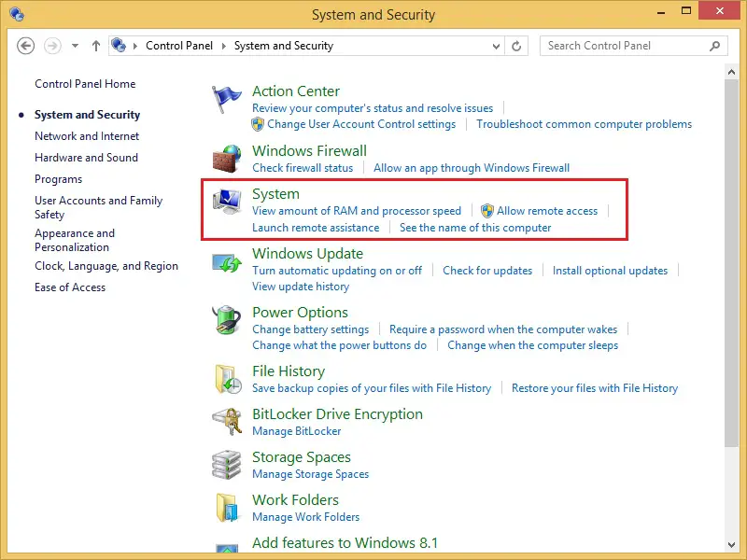The image size is (747, 560).
Task: Click the Power Options battery icon
Action: tap(227, 321)
